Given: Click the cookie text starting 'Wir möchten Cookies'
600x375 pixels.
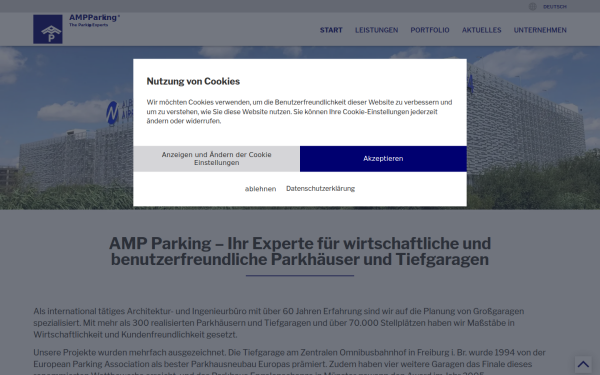Looking at the screenshot, I should (x=299, y=112).
